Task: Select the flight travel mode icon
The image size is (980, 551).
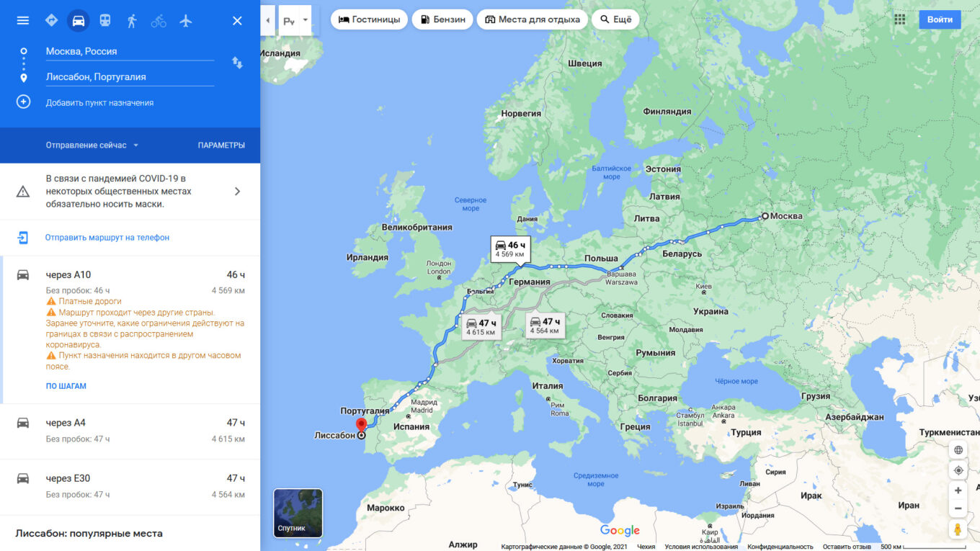Action: (x=186, y=20)
